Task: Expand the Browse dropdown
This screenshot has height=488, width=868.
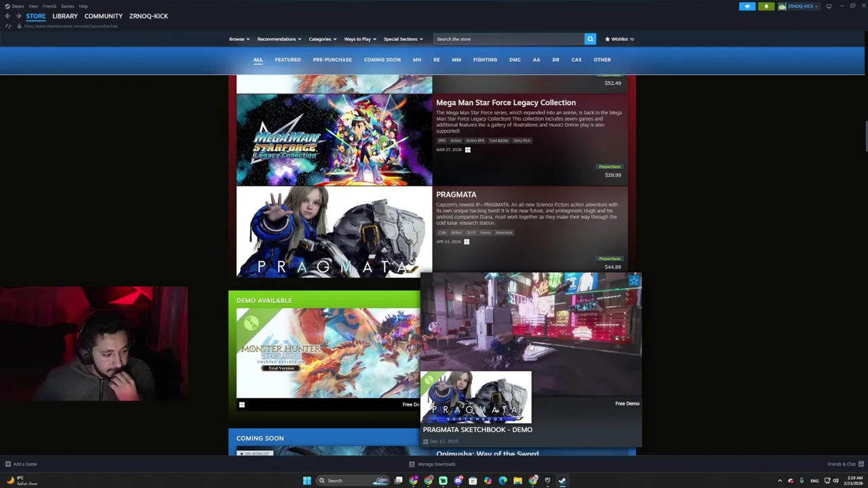Action: [x=239, y=39]
